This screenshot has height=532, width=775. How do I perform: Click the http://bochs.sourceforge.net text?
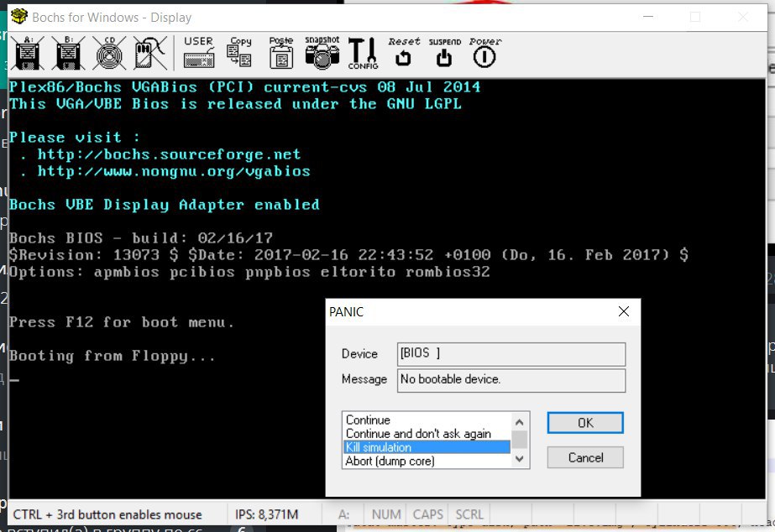pyautogui.click(x=169, y=154)
